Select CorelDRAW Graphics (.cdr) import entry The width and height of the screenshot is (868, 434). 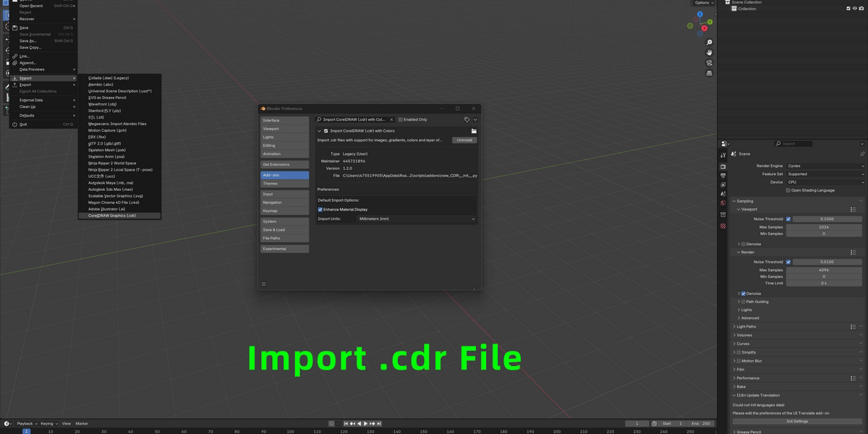112,216
